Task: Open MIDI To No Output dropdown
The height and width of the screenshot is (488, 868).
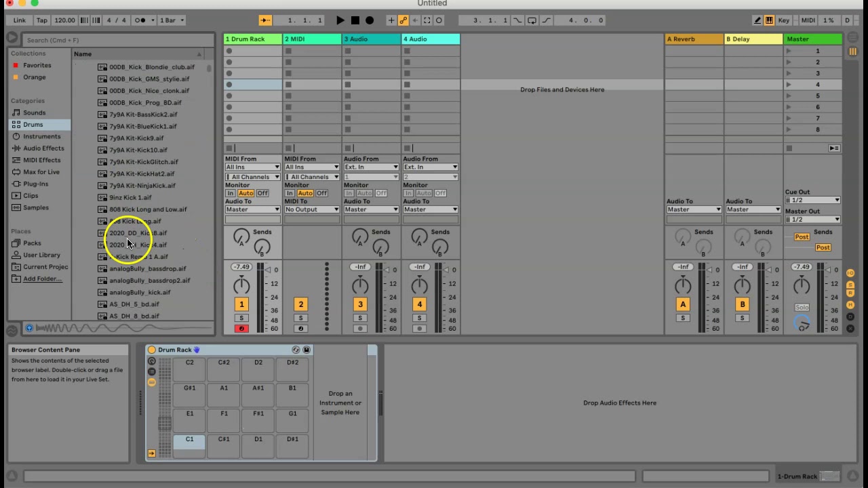Action: [312, 209]
